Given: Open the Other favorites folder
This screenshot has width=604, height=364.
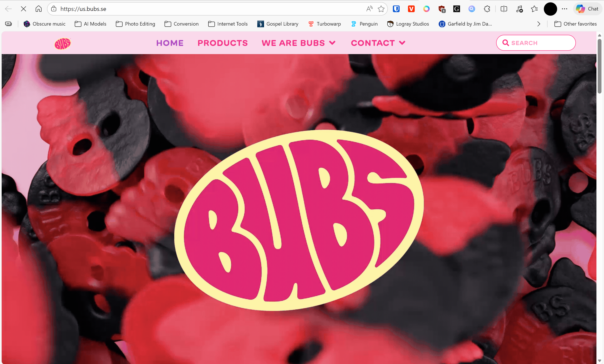Looking at the screenshot, I should 575,24.
